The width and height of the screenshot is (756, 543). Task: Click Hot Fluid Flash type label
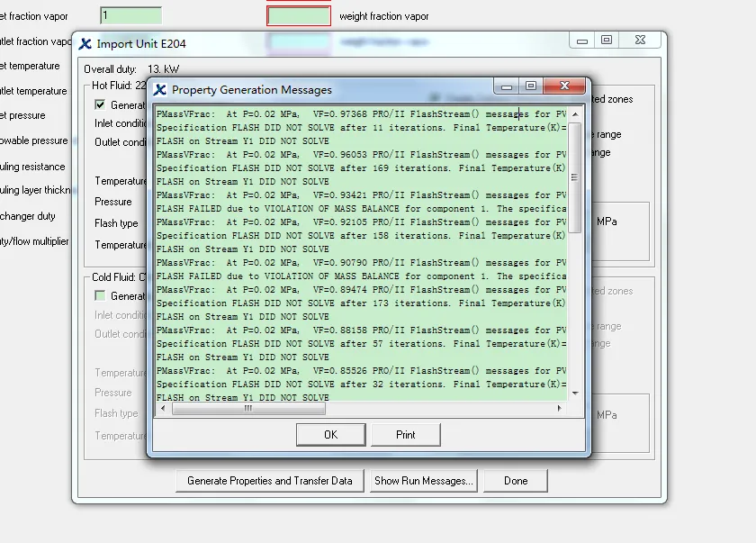(x=116, y=223)
